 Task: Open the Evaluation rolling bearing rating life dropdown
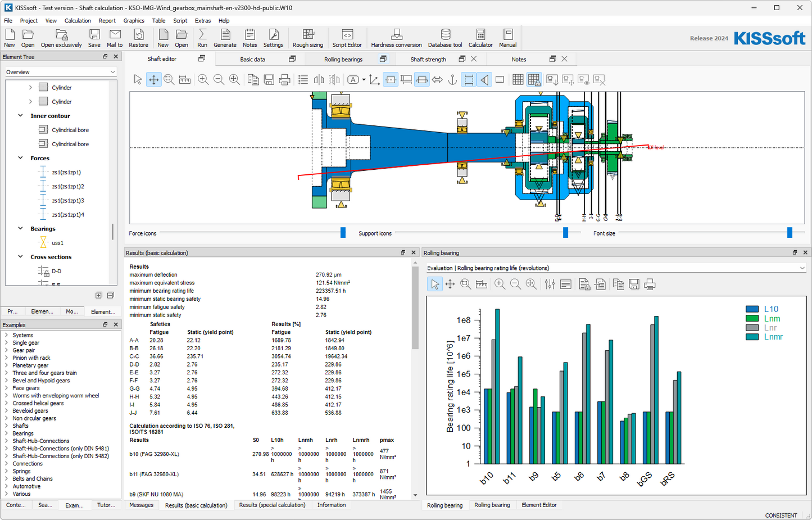coord(616,268)
